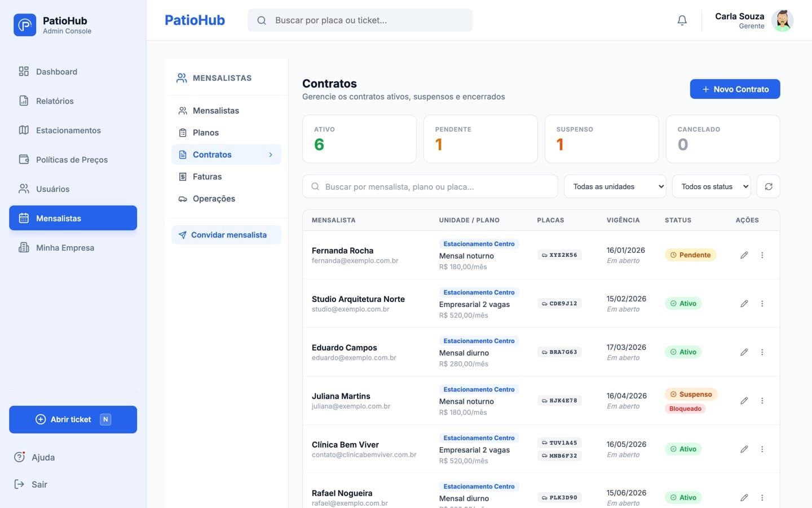Open more actions for Rafael Nogueira
812x508 pixels.
click(x=762, y=498)
